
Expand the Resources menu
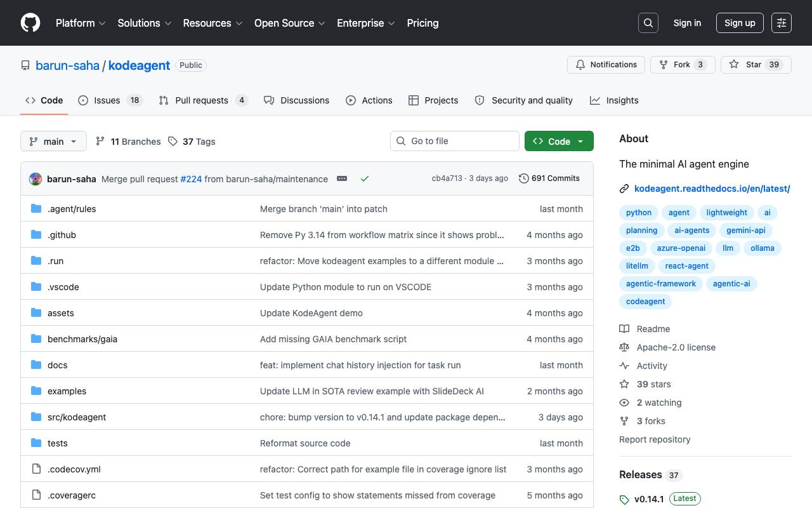[213, 23]
